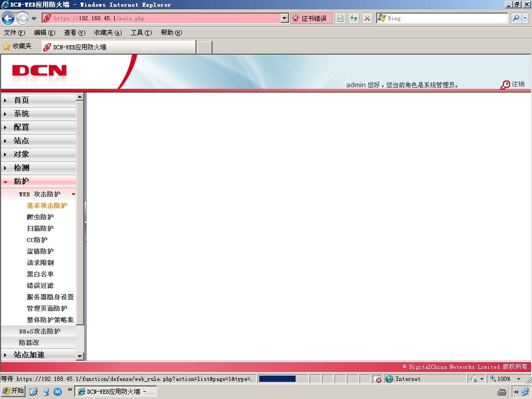Expand the 检测 sidebar section

(x=38, y=168)
